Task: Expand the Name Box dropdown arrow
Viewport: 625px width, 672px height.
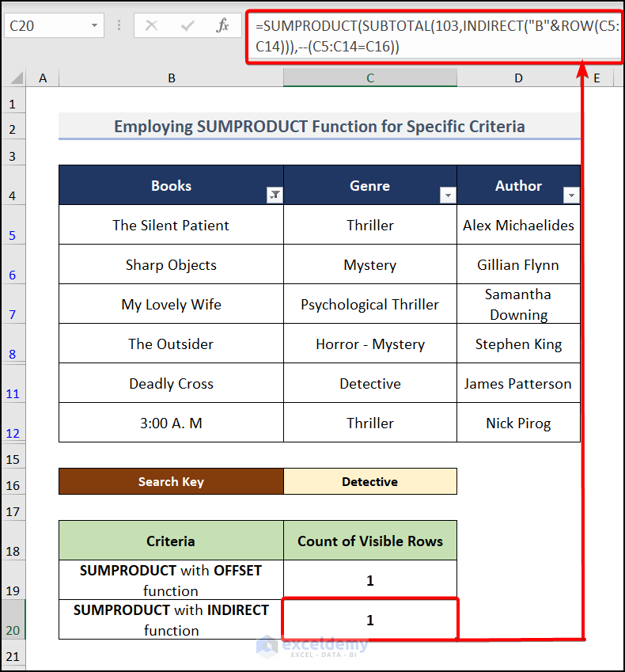Action: click(x=94, y=25)
